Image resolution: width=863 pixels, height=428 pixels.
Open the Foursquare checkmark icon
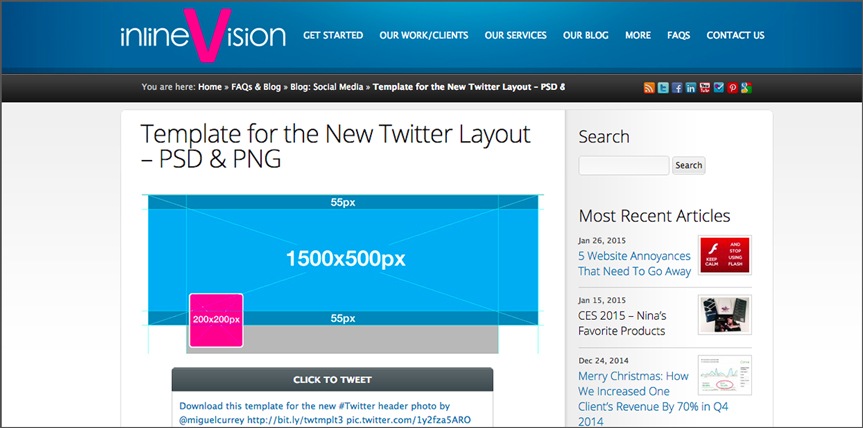click(719, 87)
